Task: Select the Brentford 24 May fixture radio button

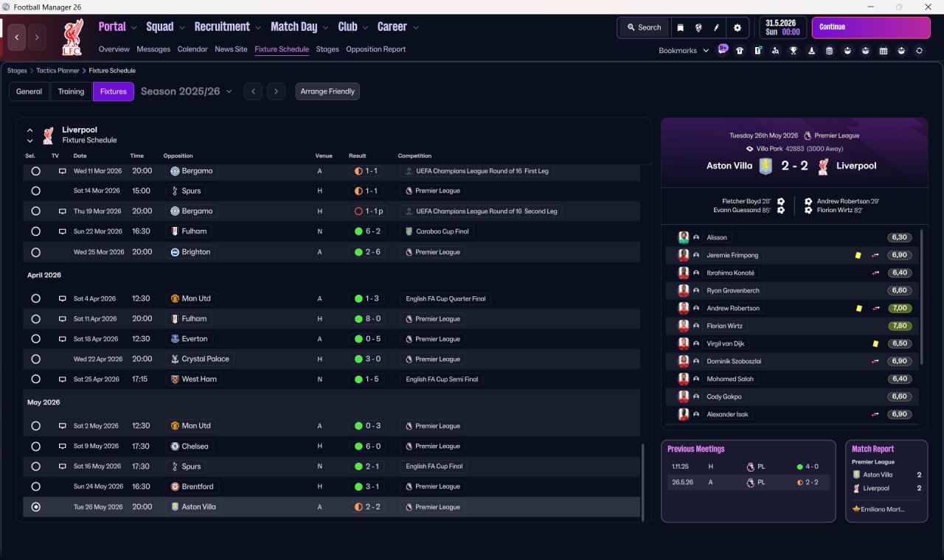Action: 35,486
